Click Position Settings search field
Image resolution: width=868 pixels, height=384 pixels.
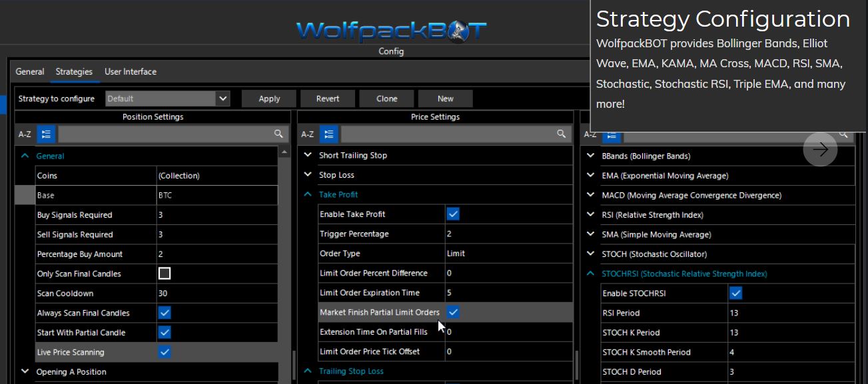pyautogui.click(x=165, y=134)
